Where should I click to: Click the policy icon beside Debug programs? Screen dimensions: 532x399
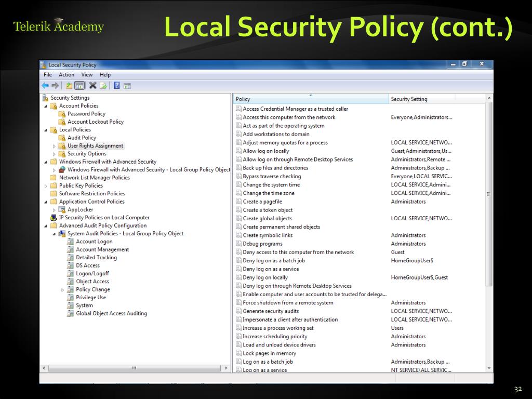tap(238, 244)
